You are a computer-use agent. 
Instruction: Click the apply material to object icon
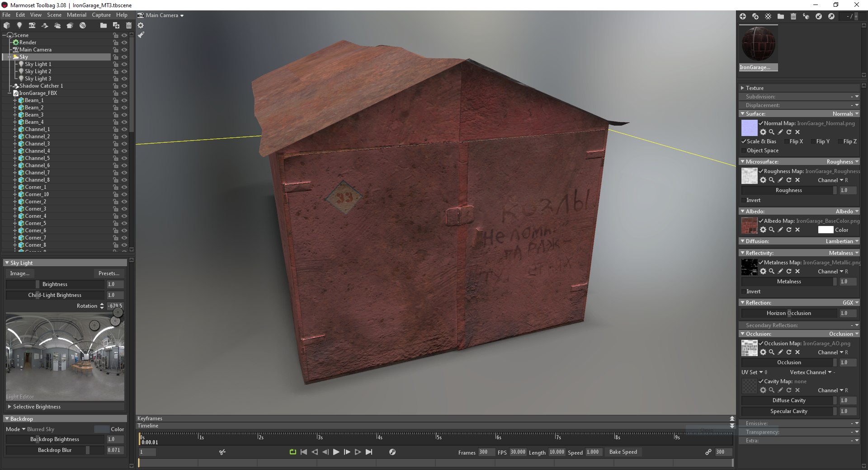click(806, 16)
